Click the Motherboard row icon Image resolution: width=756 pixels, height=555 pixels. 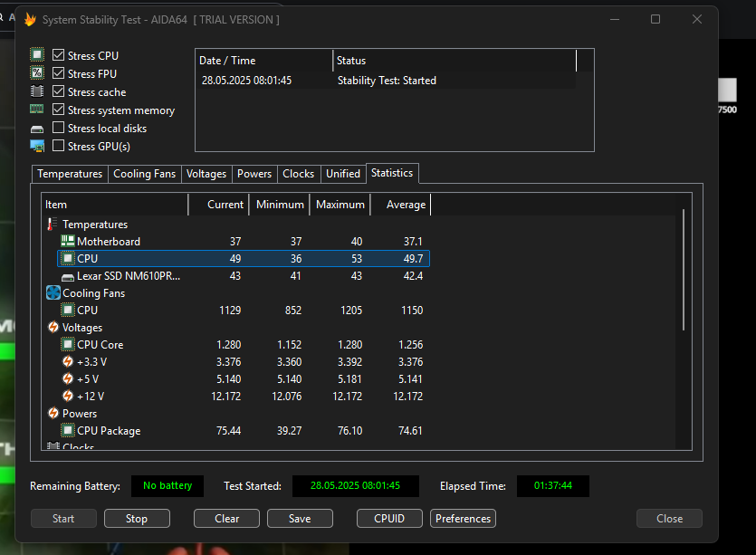click(68, 241)
